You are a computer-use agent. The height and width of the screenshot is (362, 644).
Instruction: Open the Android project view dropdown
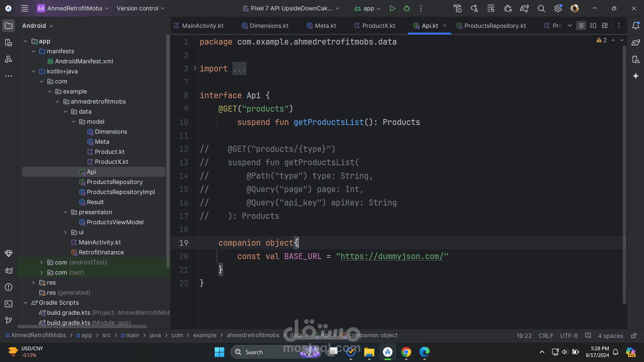click(x=38, y=26)
